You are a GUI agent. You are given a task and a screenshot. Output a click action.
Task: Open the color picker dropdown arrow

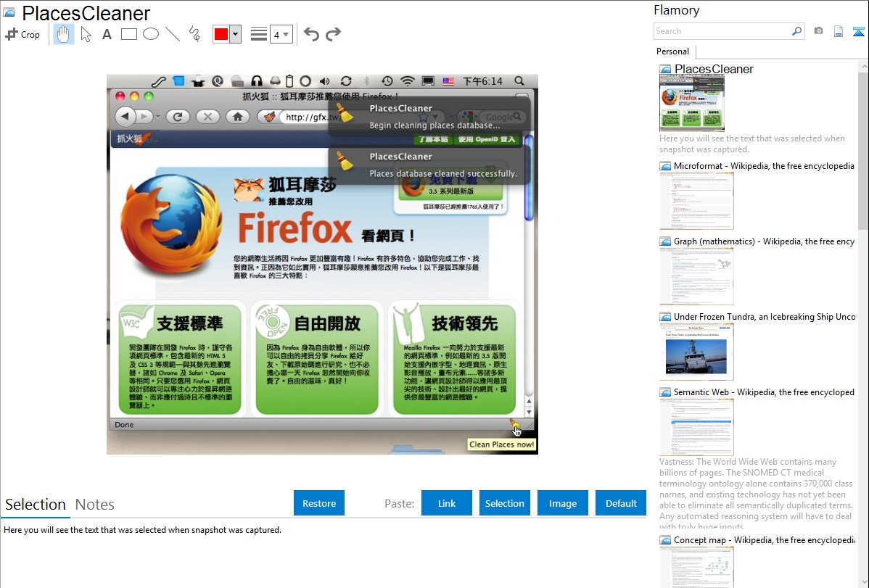click(x=235, y=34)
